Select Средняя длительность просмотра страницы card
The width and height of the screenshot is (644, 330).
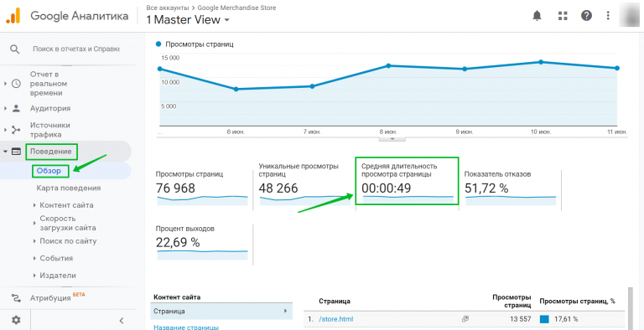point(407,181)
